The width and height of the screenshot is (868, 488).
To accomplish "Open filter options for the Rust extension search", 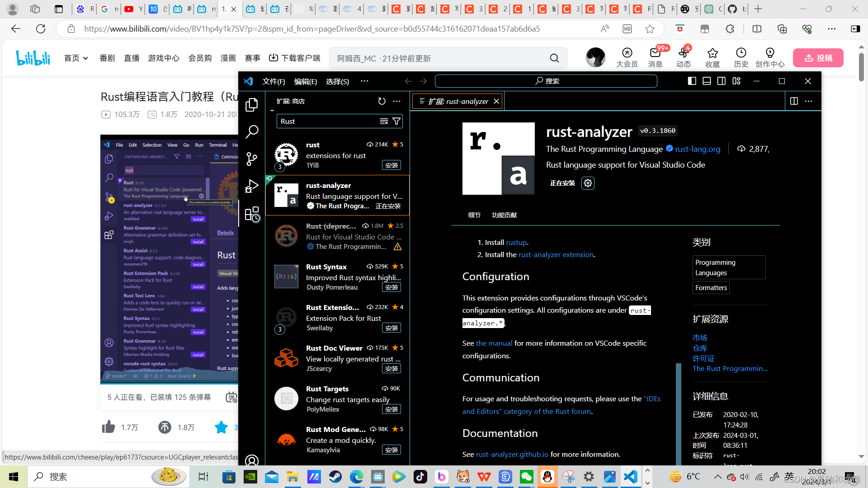I will point(396,121).
